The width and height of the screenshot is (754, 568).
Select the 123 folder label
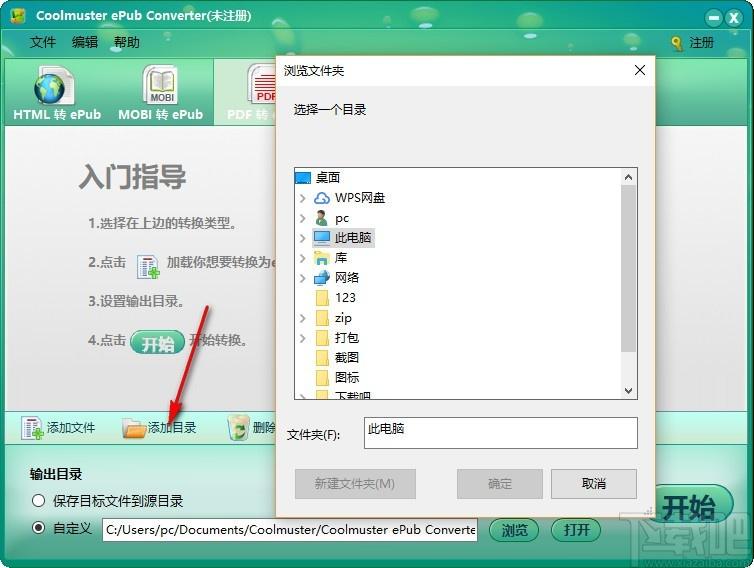pos(345,298)
